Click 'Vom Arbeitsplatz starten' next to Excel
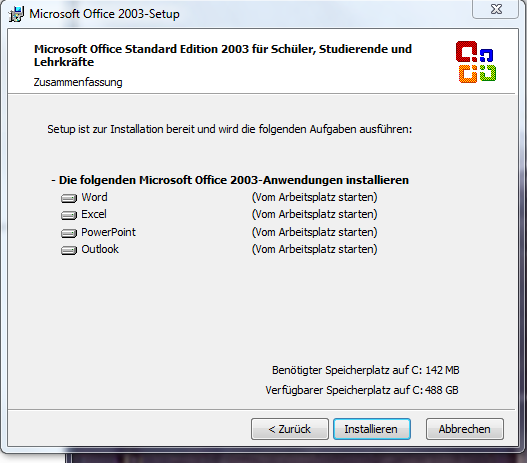 [315, 214]
